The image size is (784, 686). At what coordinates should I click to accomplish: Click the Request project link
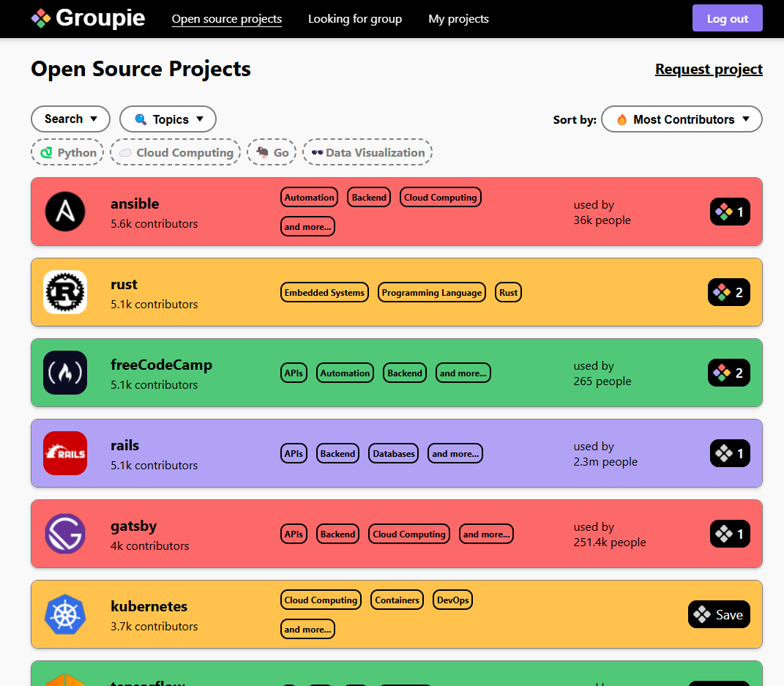(x=709, y=69)
